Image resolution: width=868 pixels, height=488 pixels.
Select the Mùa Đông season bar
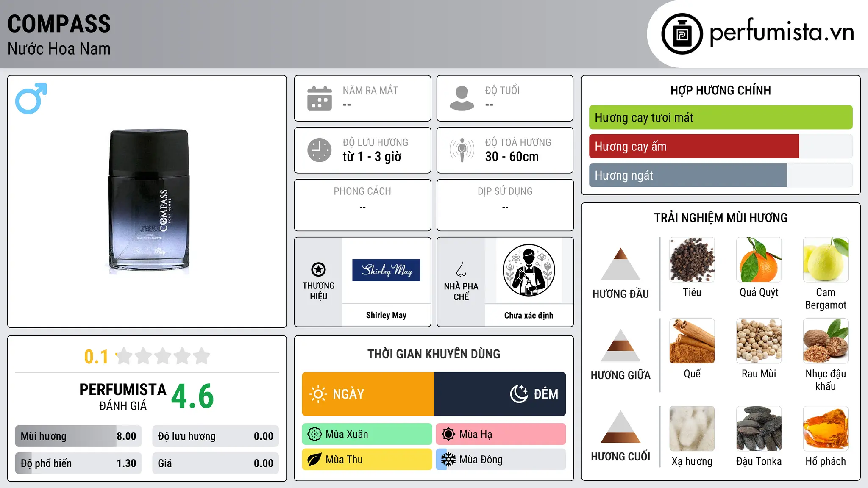[x=501, y=460]
